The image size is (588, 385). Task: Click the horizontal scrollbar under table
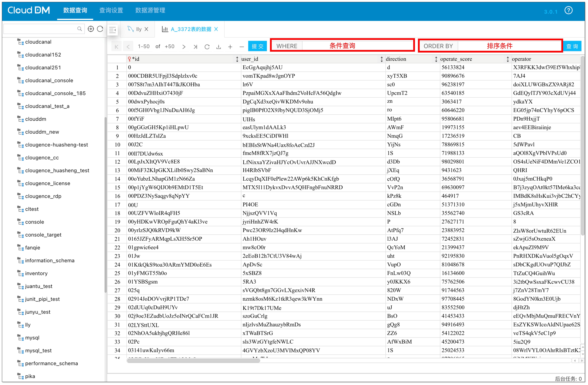coord(193,361)
